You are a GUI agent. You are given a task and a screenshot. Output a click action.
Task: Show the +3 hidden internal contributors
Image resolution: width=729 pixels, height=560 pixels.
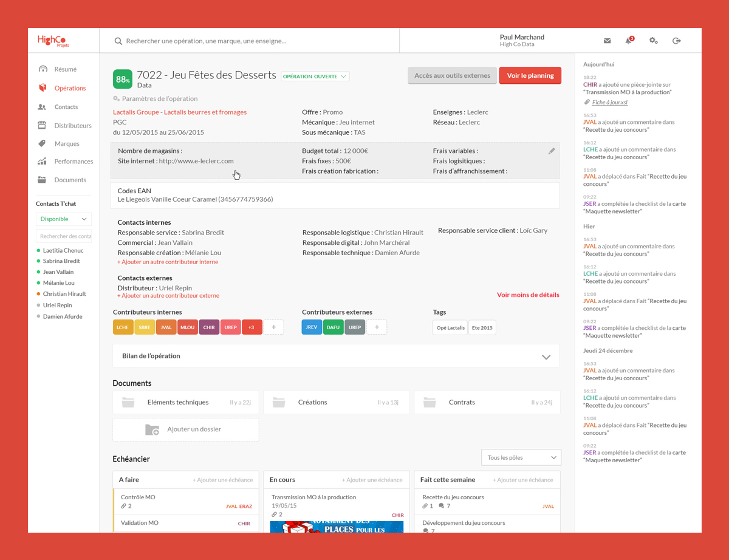252,327
